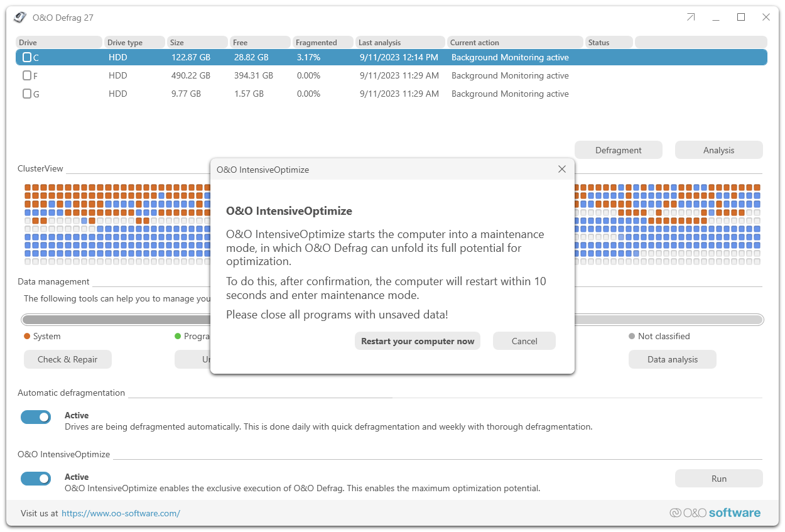Click the orange System legend dot
The height and width of the screenshot is (532, 785).
[x=26, y=336]
